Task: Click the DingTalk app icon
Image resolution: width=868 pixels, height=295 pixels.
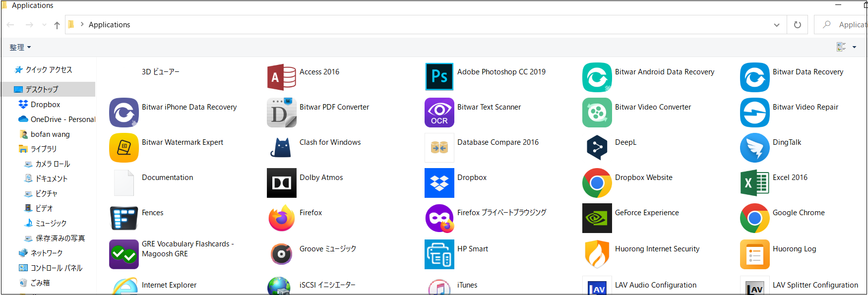Action: click(754, 148)
